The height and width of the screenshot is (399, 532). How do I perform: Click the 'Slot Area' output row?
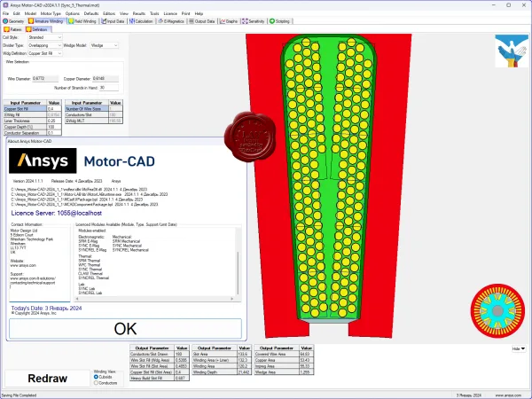pos(221,354)
